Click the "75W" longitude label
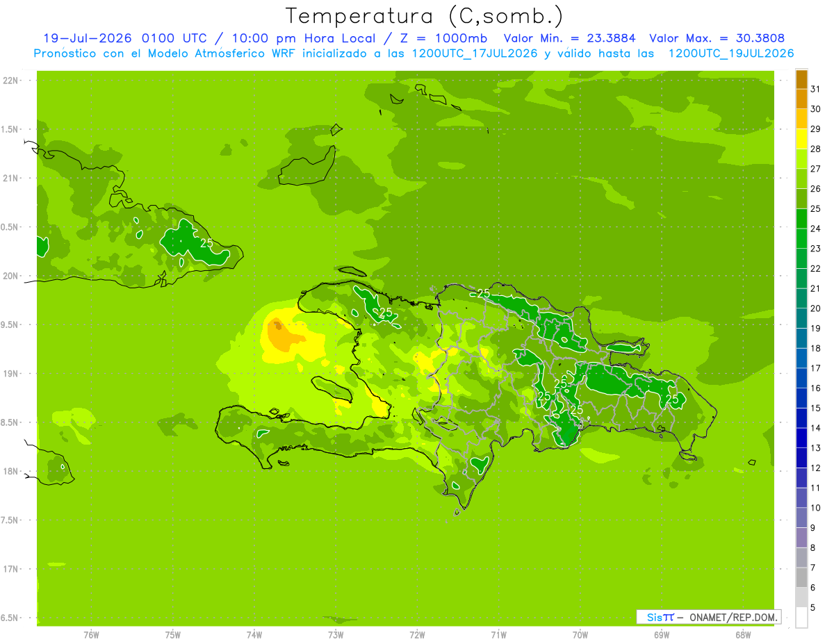The height and width of the screenshot is (644, 834). click(x=173, y=634)
